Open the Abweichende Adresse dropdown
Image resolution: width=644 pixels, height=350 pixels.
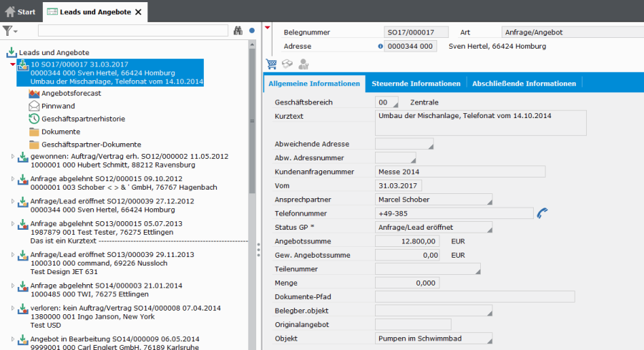click(431, 146)
